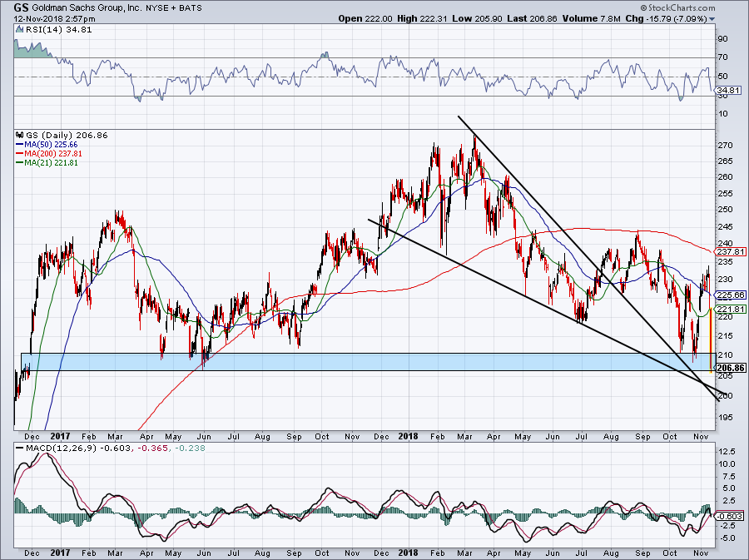Click the Last 206.86 value in header
The width and height of the screenshot is (749, 560).
click(533, 18)
